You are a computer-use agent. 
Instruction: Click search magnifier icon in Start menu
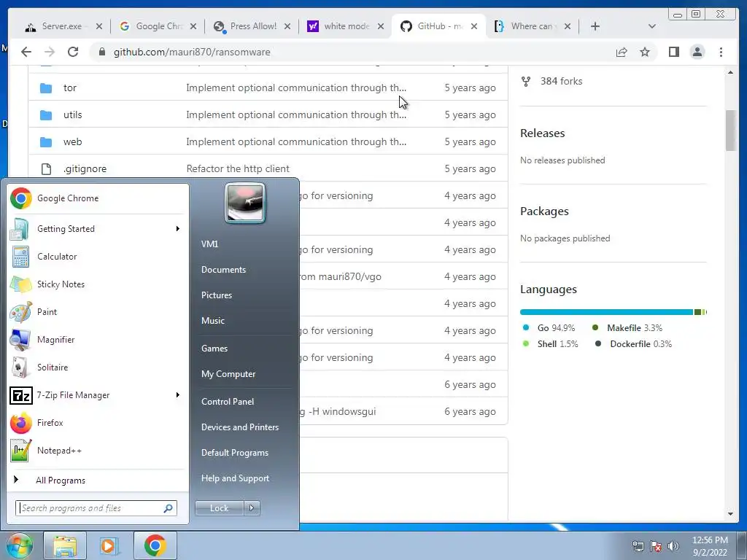[169, 508]
